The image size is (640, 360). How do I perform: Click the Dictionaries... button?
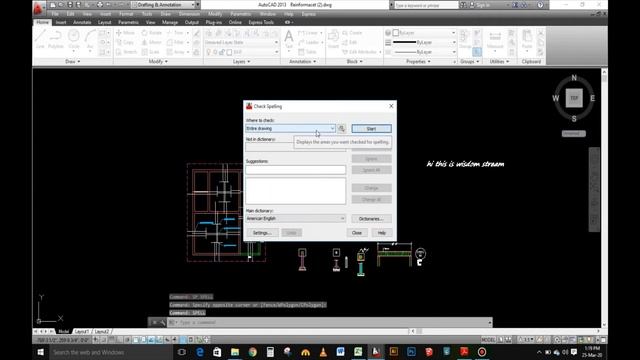point(371,219)
